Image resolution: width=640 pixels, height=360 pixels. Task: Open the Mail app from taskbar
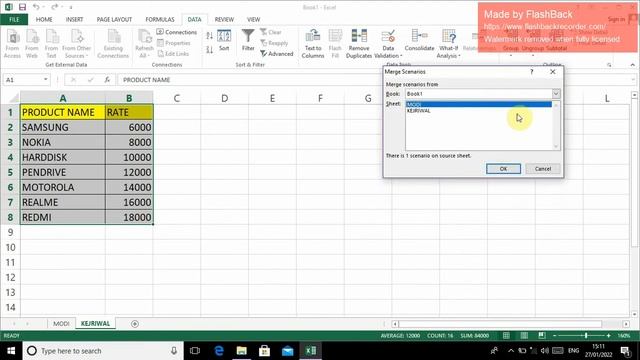click(x=287, y=351)
